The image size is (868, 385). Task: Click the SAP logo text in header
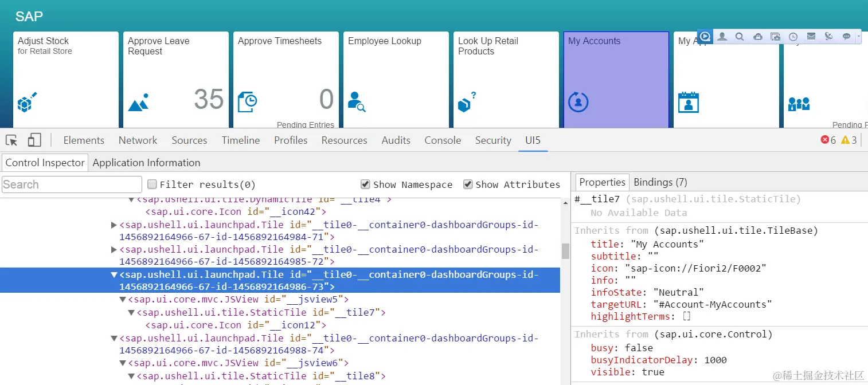pyautogui.click(x=29, y=16)
